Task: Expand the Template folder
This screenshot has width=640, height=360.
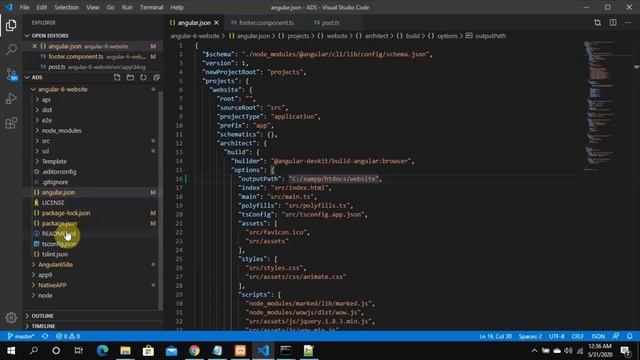Action: [x=54, y=162]
